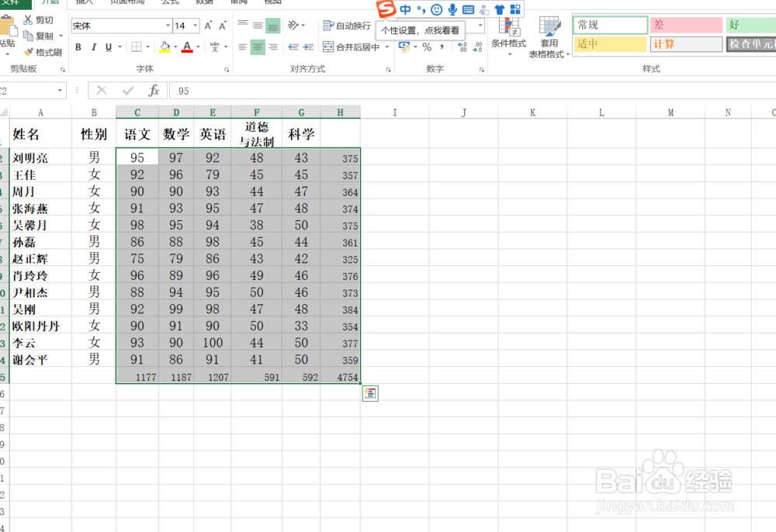The width and height of the screenshot is (776, 532).
Task: Expand the Merge & Center (合并后居中) arrow
Action: [x=387, y=47]
